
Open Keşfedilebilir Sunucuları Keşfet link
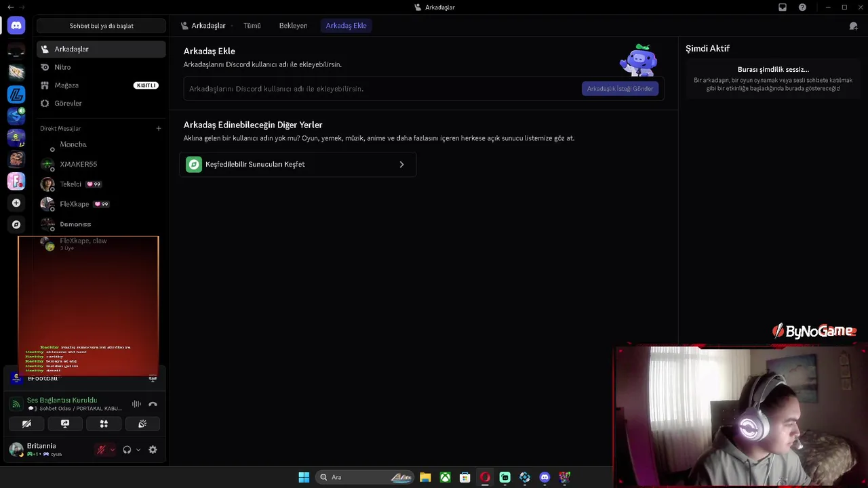click(x=298, y=164)
